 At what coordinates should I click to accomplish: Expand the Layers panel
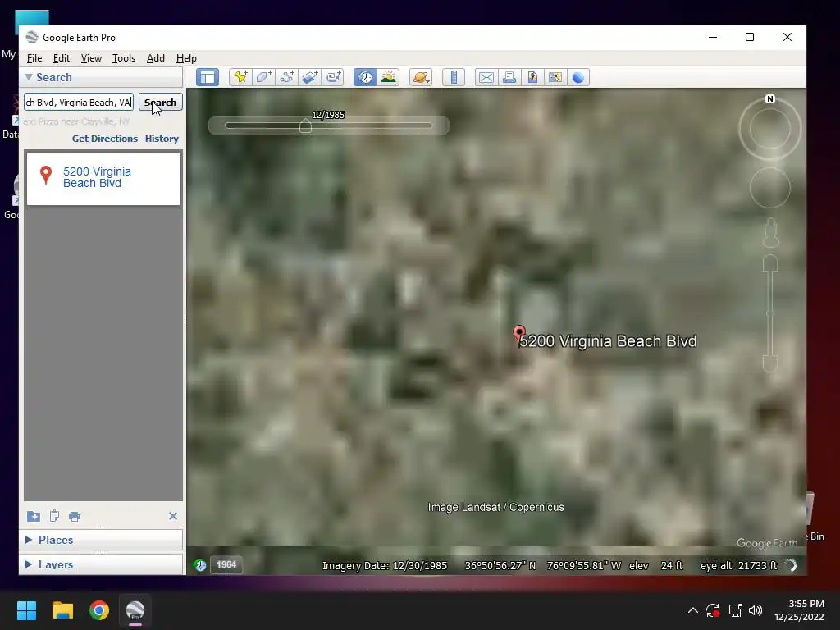(29, 564)
